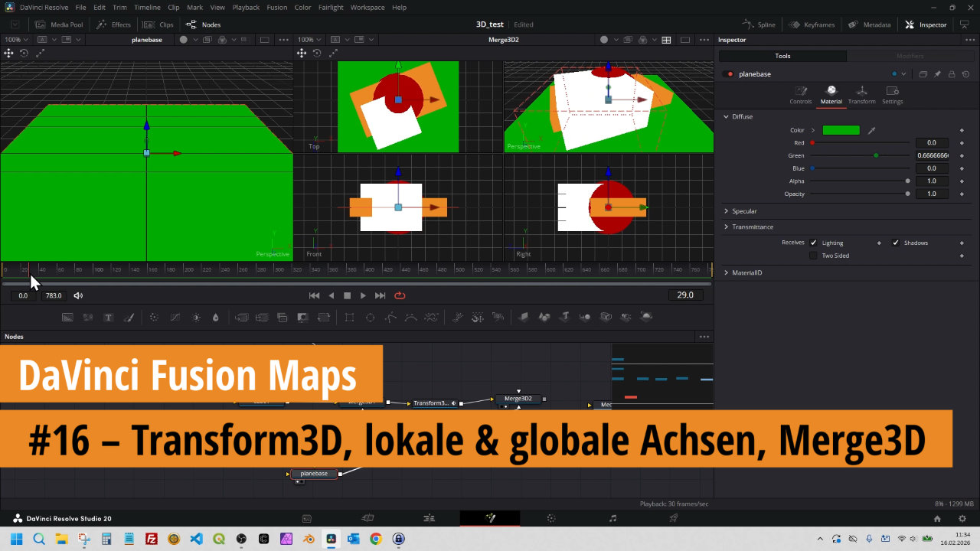Enable the Two Sided checkbox
This screenshot has height=551, width=980.
(x=813, y=256)
